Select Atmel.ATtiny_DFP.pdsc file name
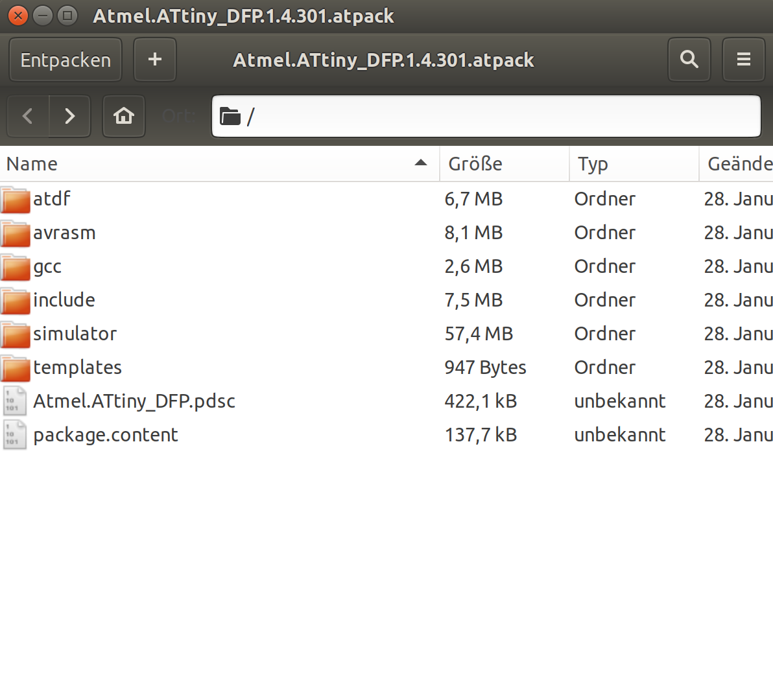 click(134, 401)
